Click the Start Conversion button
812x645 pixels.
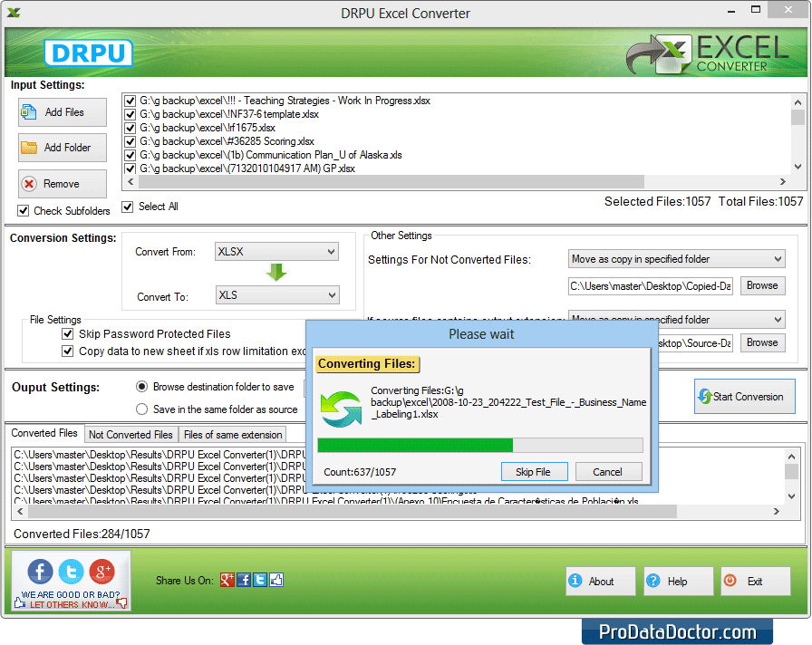744,397
